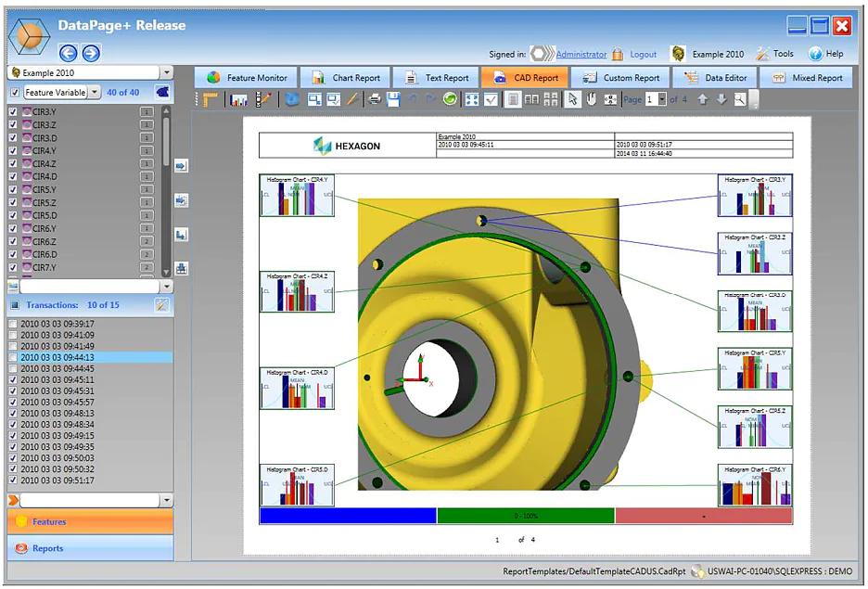Click the top blue arrow transfer icon
The image size is (868, 589).
tap(181, 165)
